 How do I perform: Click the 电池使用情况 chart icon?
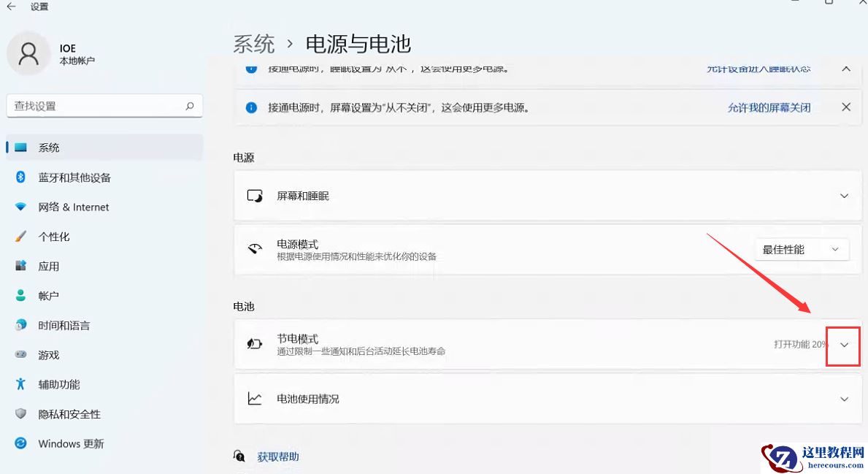[255, 399]
